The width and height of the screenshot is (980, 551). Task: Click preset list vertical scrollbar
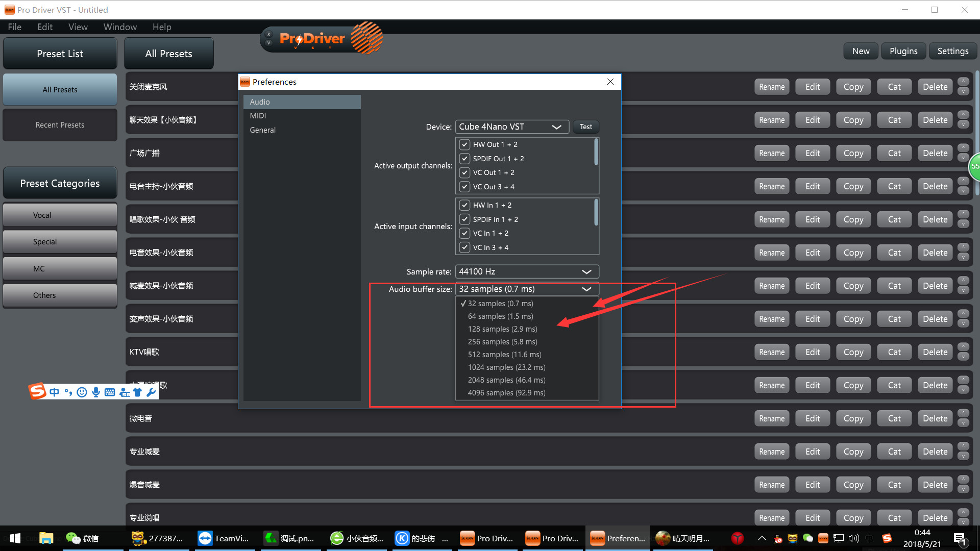click(977, 133)
